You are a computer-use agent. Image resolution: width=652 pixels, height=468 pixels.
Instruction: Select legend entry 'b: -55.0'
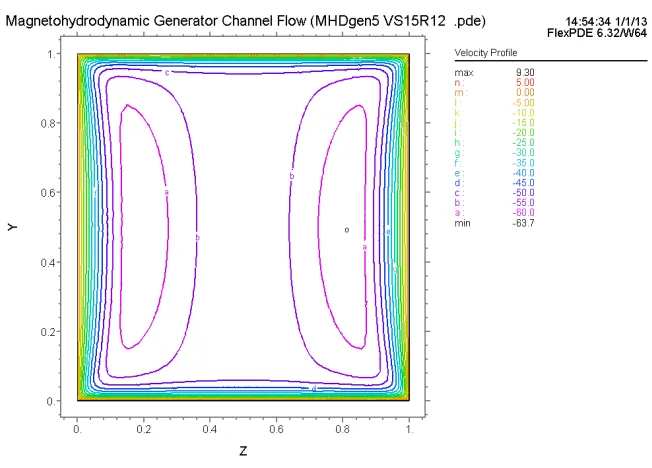click(494, 203)
